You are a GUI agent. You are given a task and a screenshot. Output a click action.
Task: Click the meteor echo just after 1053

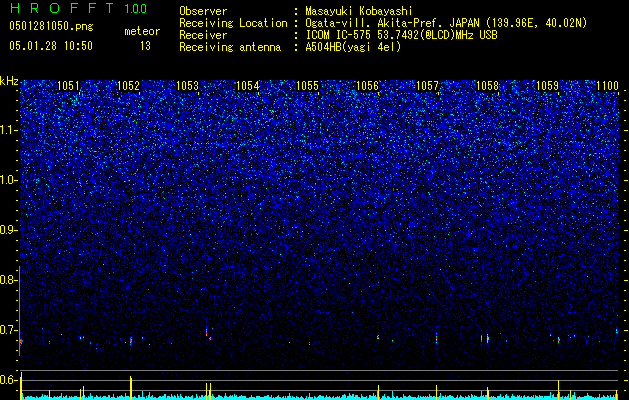pos(207,334)
